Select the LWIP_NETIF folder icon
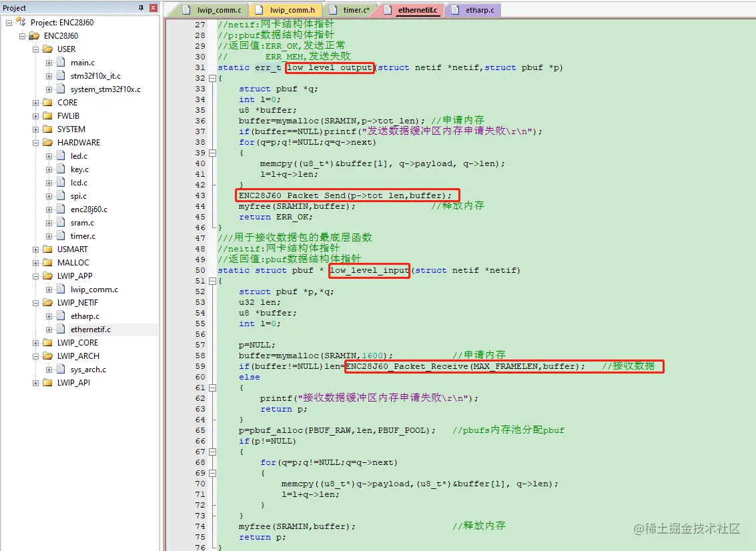 pyautogui.click(x=47, y=302)
